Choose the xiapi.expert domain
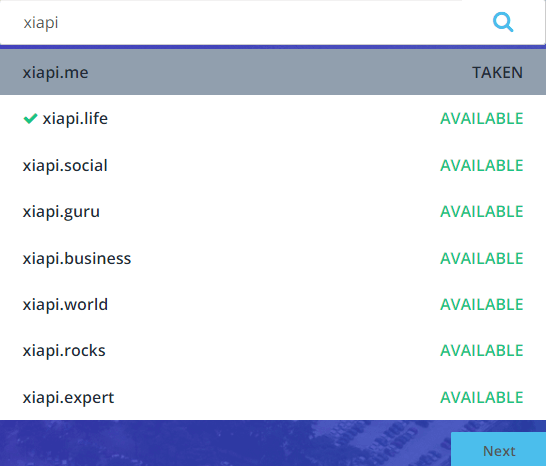Viewport: 546px width, 466px height. [x=273, y=397]
